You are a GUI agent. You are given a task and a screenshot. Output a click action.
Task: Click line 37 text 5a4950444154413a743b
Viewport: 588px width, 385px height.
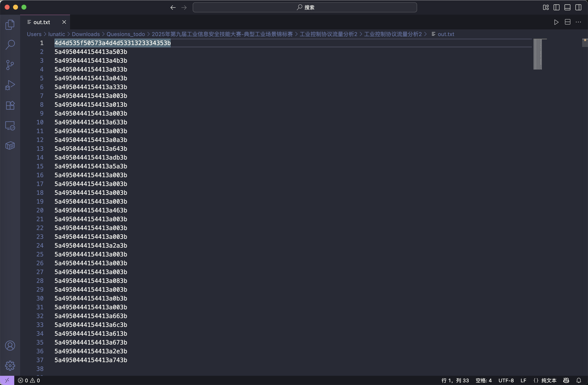[x=91, y=360]
